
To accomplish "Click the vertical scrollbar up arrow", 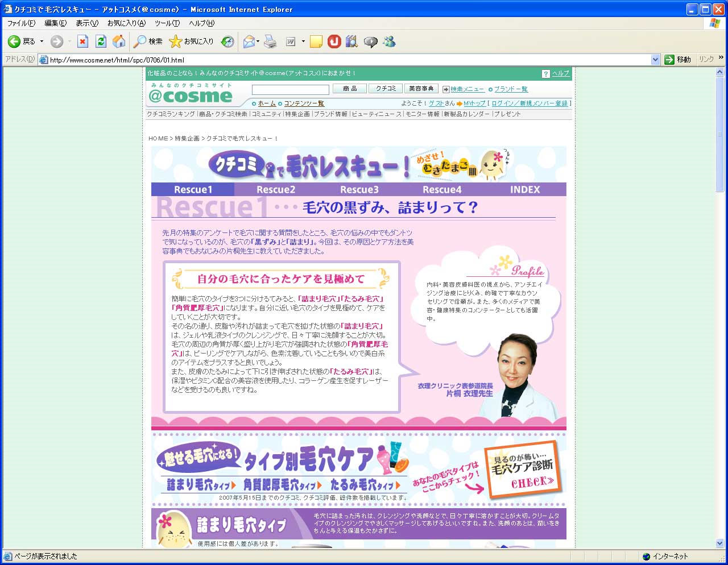I will [x=719, y=72].
